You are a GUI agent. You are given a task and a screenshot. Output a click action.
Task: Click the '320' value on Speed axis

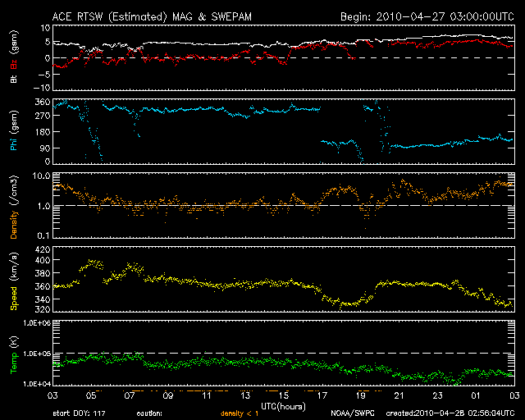(43, 309)
